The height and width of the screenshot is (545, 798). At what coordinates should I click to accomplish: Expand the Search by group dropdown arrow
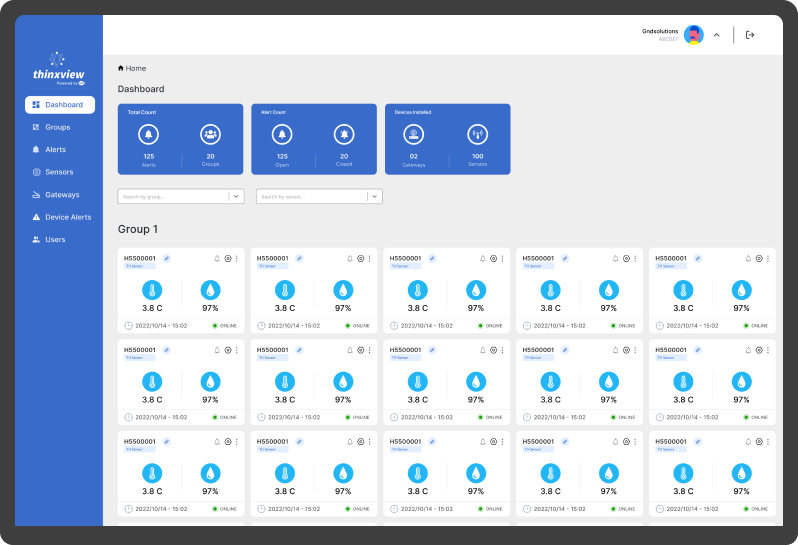237,197
